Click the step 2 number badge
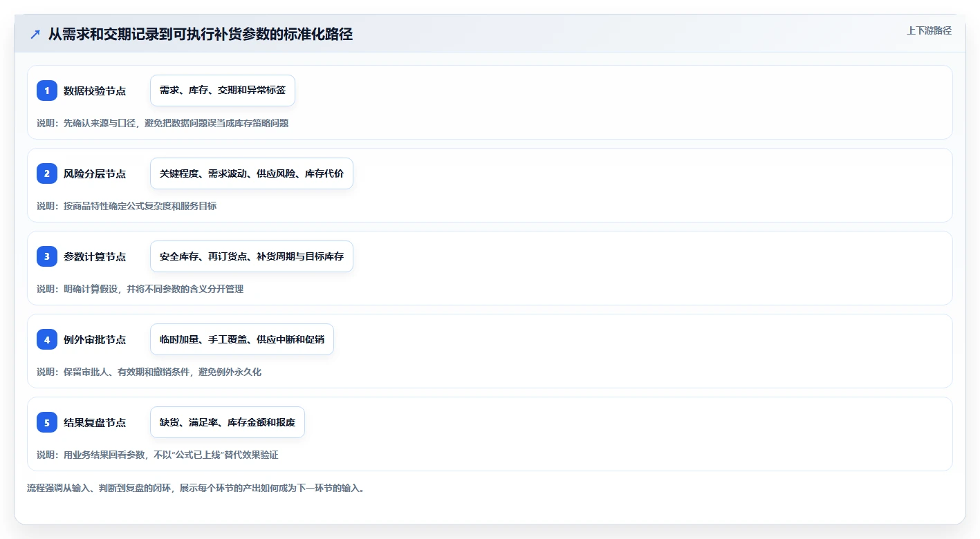Screen dimensions: 980x539 47,173
